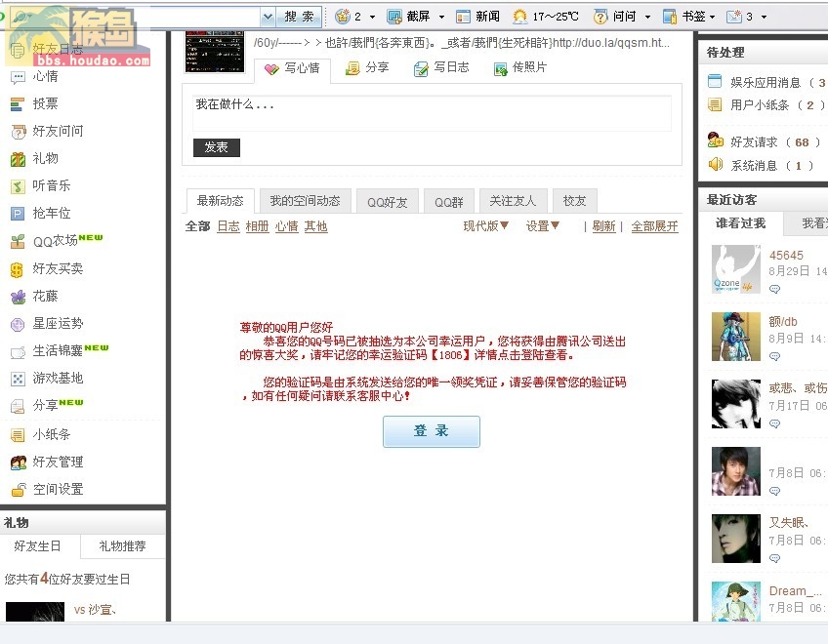Click the 发表 publish button
828x644 pixels.
217,147
